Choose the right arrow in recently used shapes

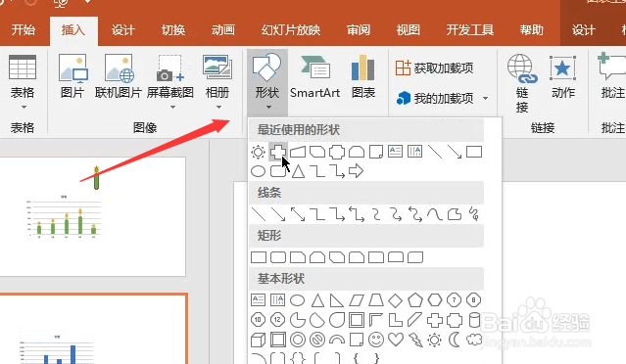357,171
